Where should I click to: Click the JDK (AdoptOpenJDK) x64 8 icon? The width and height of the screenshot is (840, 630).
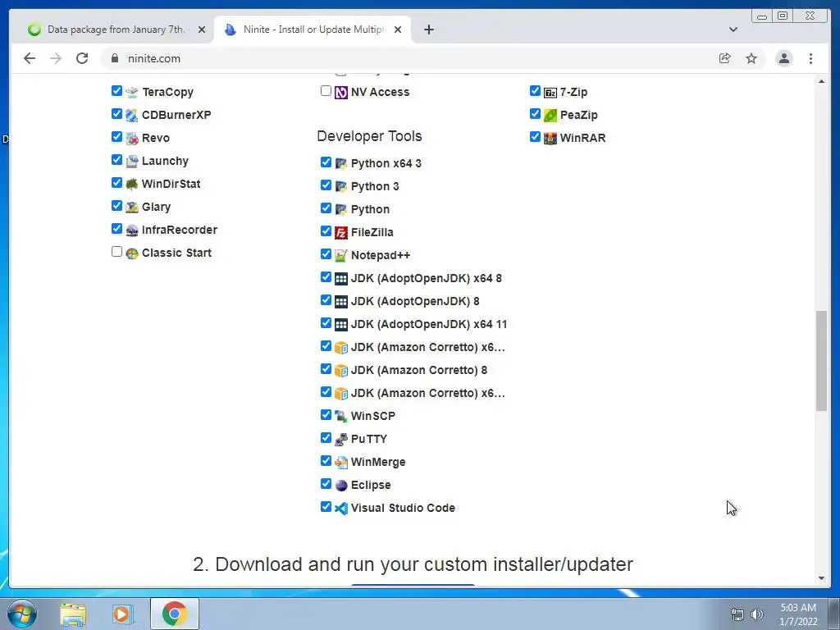[x=341, y=279]
